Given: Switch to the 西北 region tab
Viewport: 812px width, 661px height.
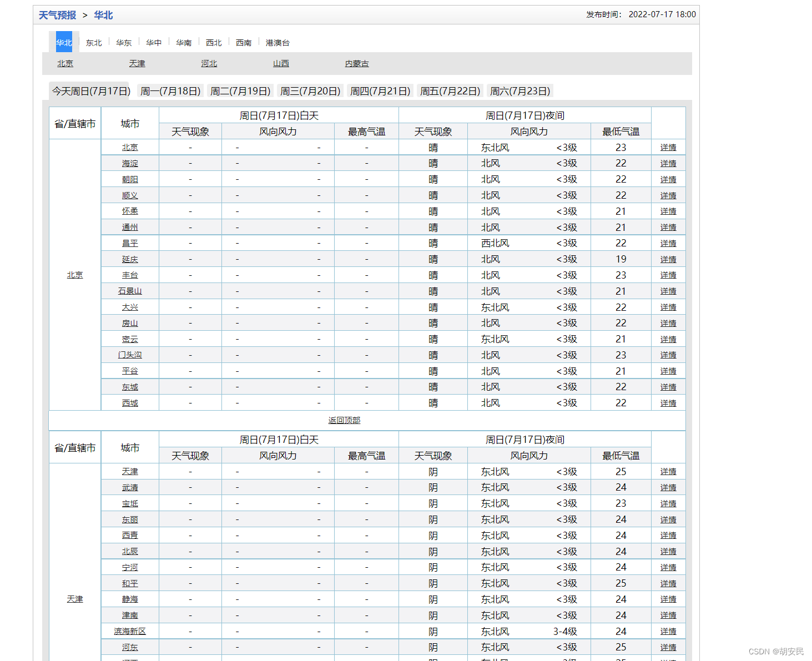Looking at the screenshot, I should click(x=214, y=43).
